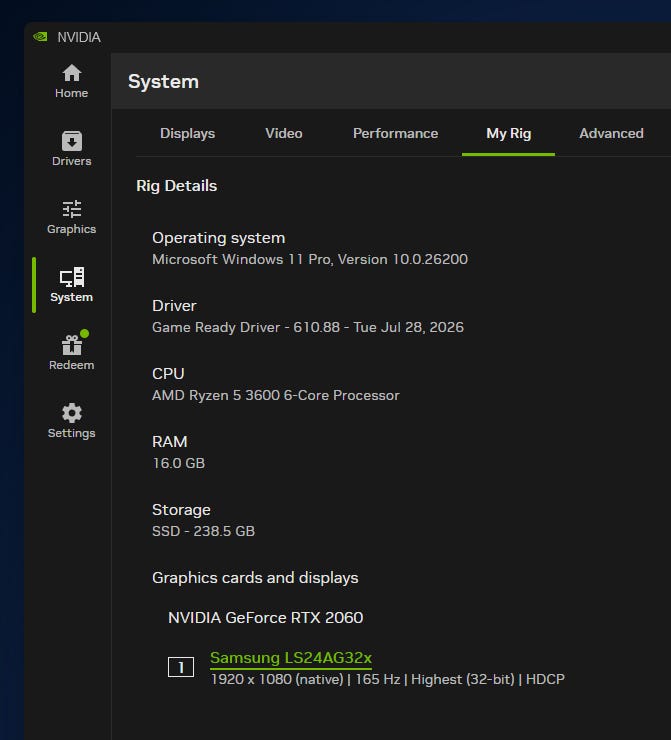Switch to the Performance tab
671x740 pixels.
pos(395,134)
